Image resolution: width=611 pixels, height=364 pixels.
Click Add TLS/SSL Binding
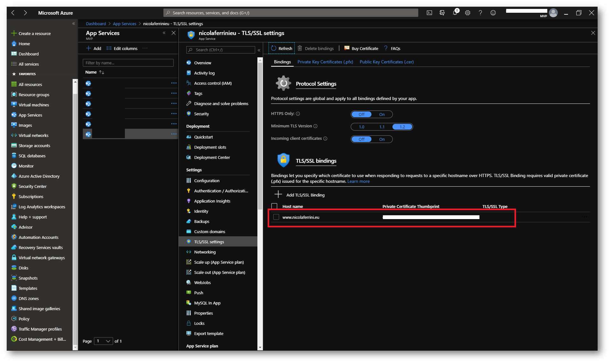coord(299,195)
